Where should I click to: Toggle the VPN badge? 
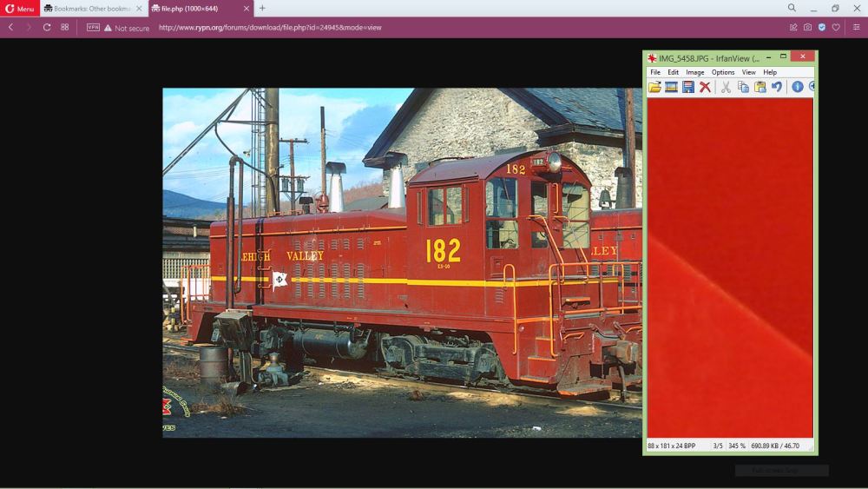[x=93, y=27]
